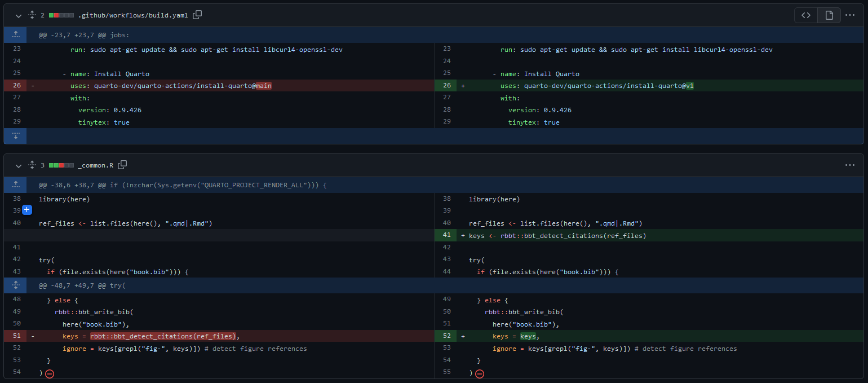Open the .github/workflows/build.yaml file link
Viewport: 868px width, 383px height.
point(133,15)
